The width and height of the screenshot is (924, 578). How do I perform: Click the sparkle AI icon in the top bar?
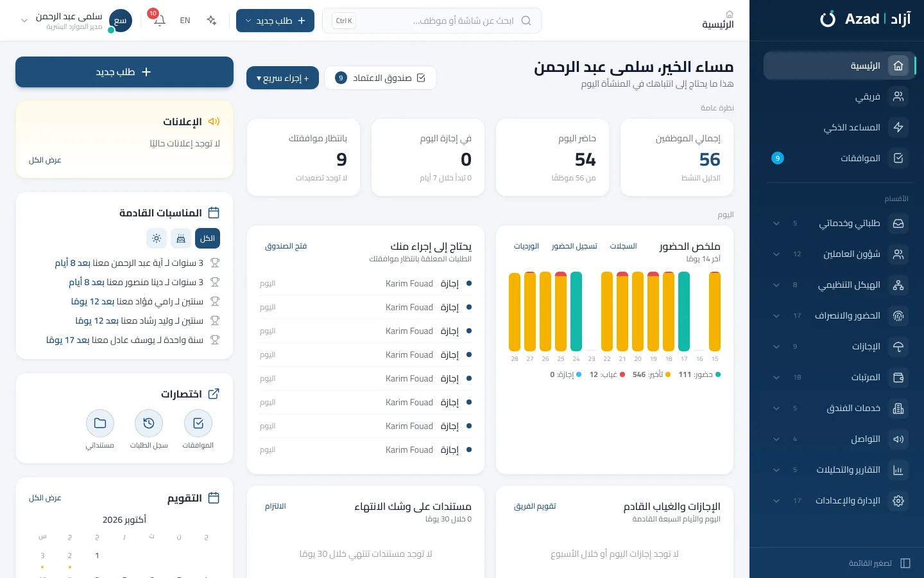(x=212, y=21)
